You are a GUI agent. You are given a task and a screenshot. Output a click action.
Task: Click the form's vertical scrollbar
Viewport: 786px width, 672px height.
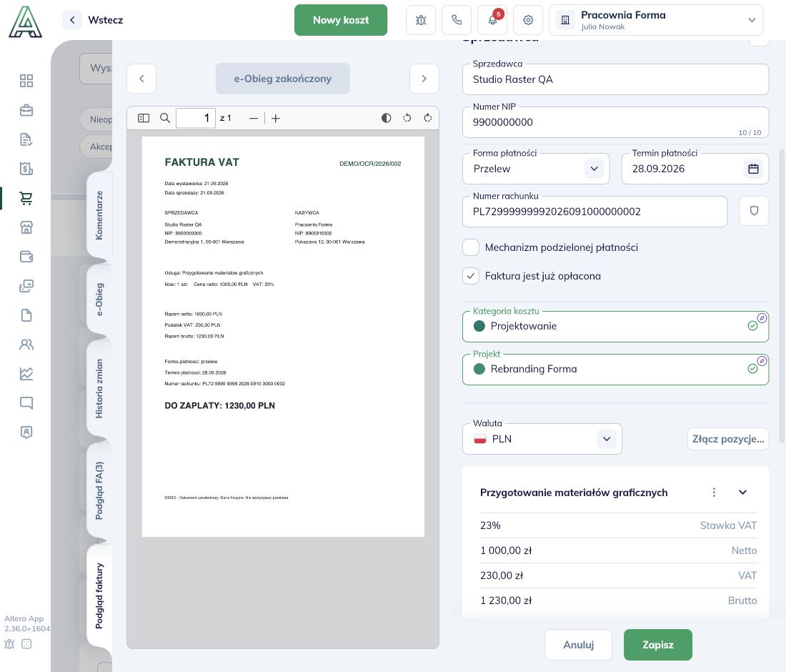coord(782,296)
